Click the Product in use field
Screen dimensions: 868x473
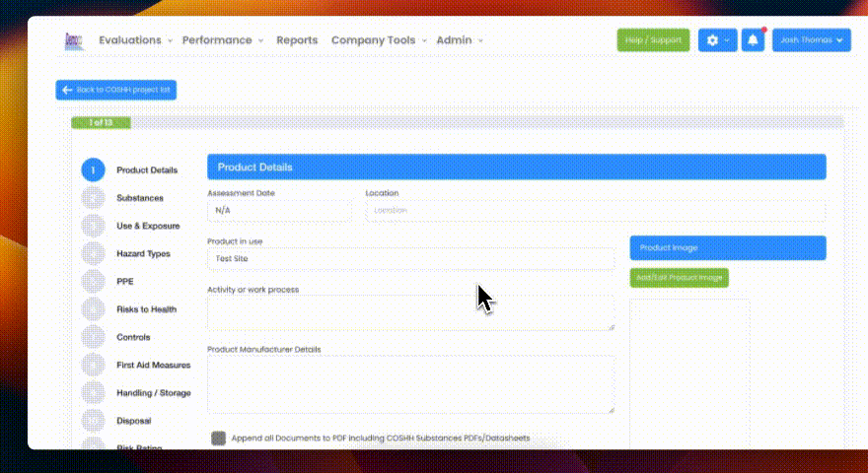(410, 258)
